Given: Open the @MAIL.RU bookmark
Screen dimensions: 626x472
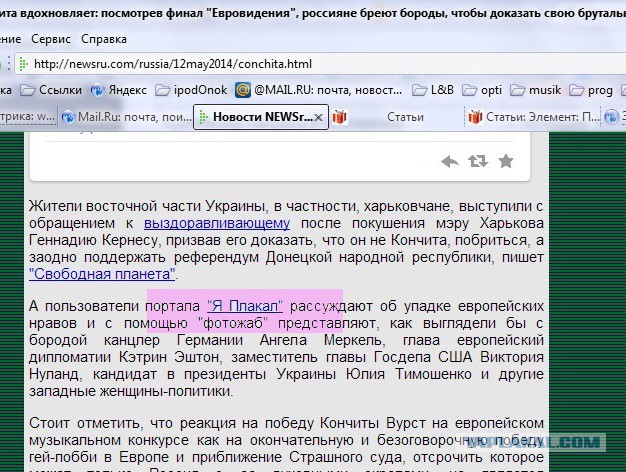Looking at the screenshot, I should click(x=319, y=90).
